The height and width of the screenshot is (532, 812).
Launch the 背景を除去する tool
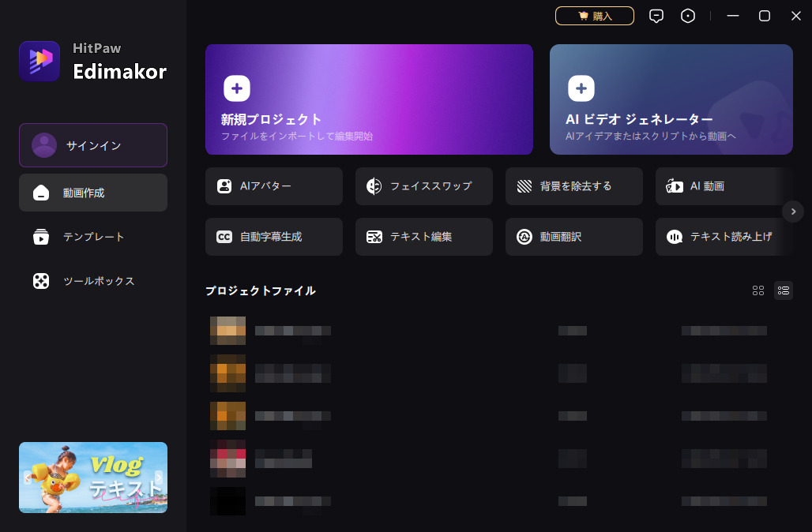[573, 186]
